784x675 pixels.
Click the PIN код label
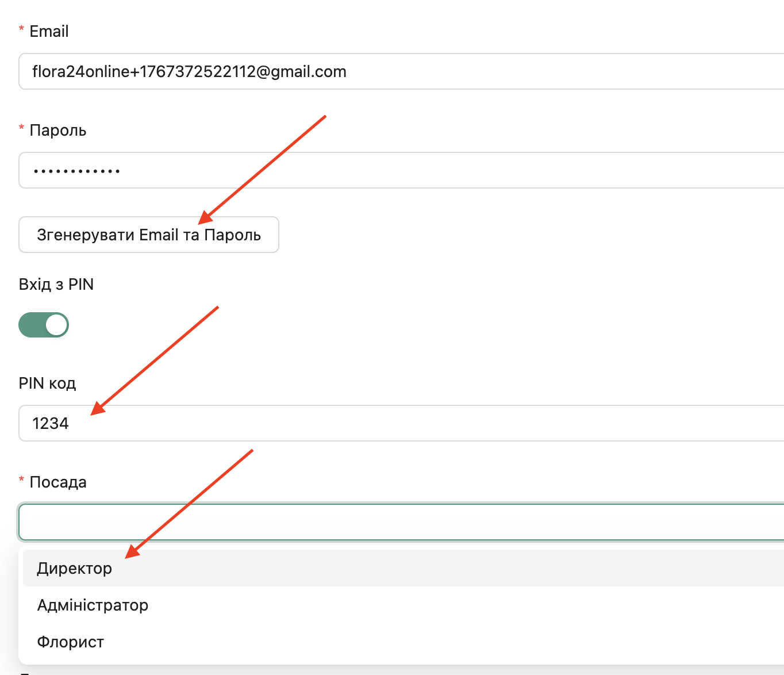click(47, 383)
